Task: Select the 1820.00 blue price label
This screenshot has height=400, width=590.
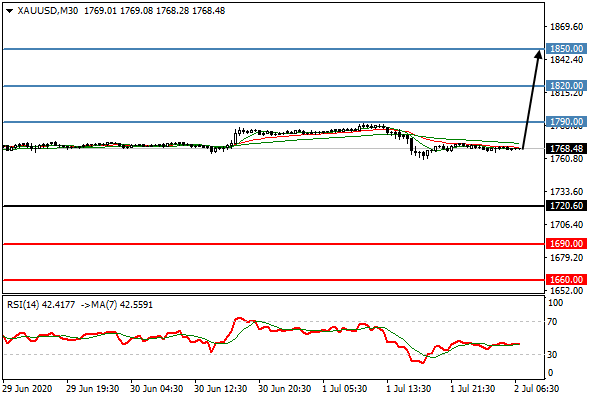Action: pos(566,85)
